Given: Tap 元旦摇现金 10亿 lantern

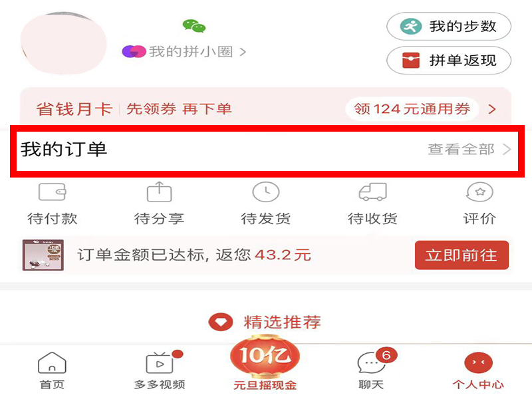Looking at the screenshot, I should click(265, 363).
